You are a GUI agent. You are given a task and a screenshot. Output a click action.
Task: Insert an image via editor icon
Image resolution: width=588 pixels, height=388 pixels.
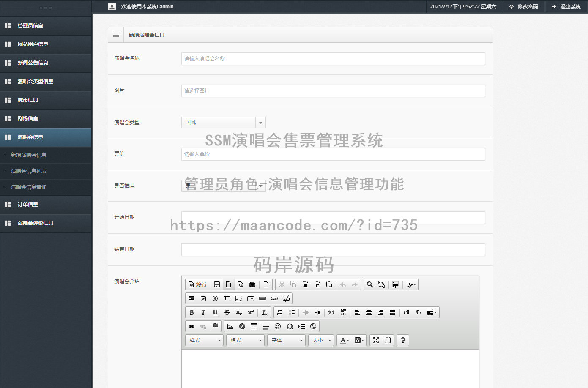coord(230,326)
